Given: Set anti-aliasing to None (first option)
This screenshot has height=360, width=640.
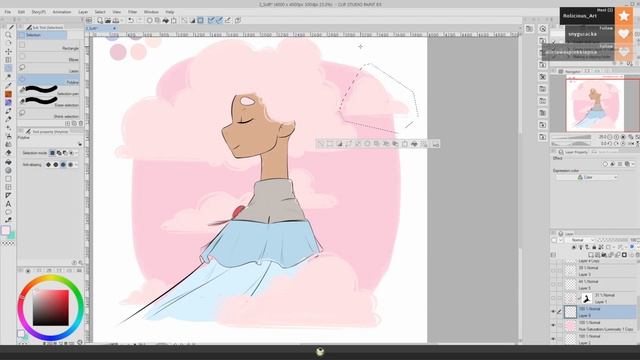Looking at the screenshot, I should [49, 164].
